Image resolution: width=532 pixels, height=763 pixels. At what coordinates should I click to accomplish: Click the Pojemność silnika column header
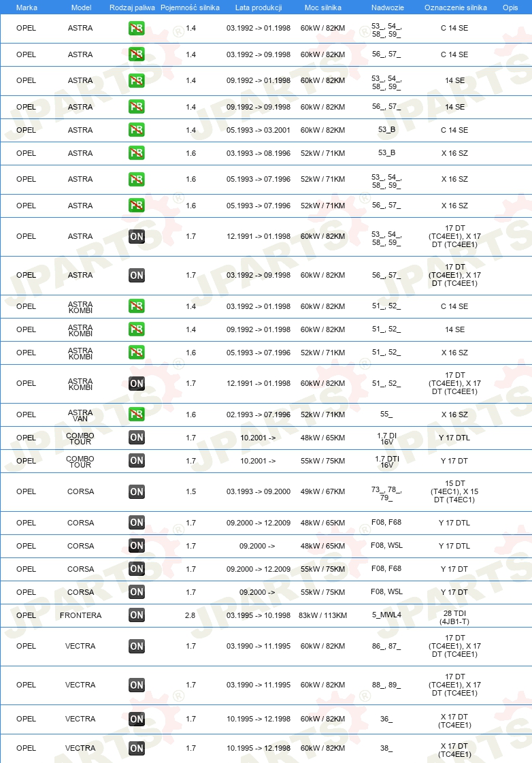pos(190,7)
